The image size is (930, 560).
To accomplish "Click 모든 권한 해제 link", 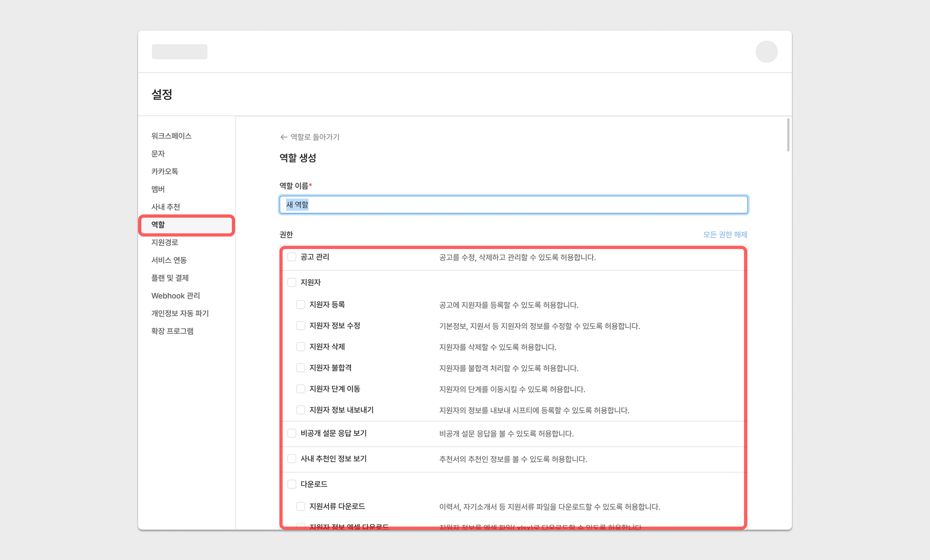I will click(x=725, y=235).
